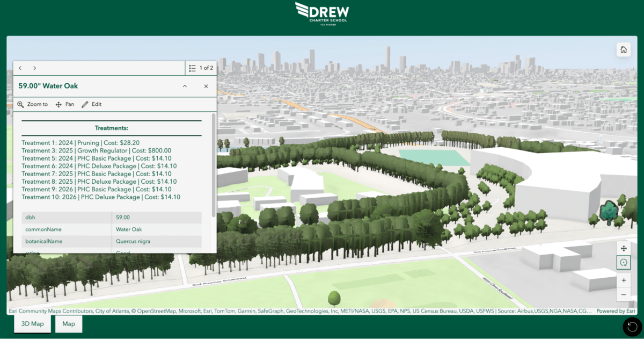Viewport: 644px width, 339px height.
Task: Activate the Pan tool in the popup toolbar
Action: click(64, 104)
